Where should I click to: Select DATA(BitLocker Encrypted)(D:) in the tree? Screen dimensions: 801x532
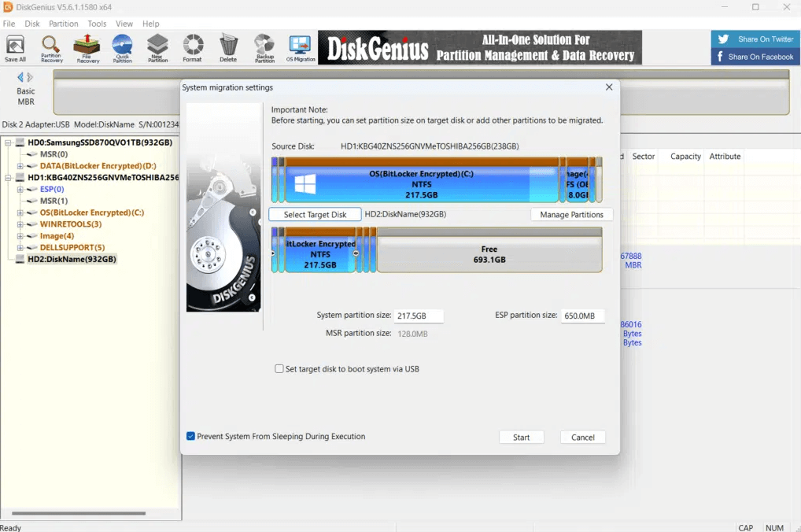tap(98, 166)
